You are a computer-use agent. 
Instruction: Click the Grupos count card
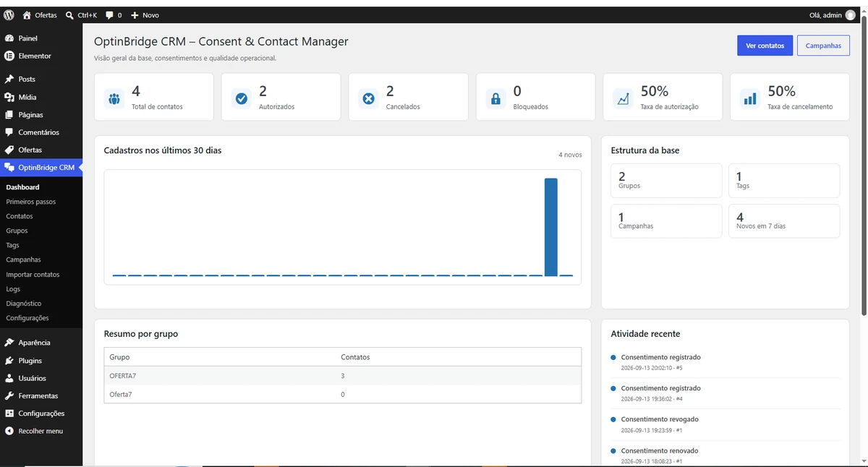pyautogui.click(x=666, y=181)
